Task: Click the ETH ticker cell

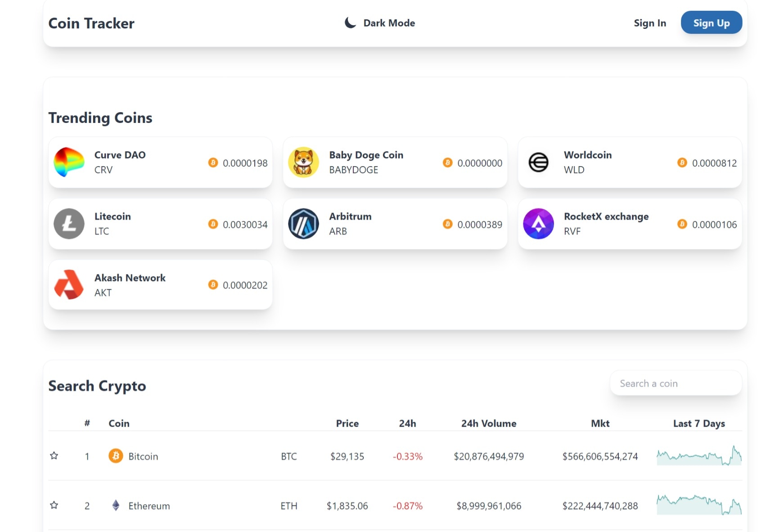Action: tap(289, 506)
